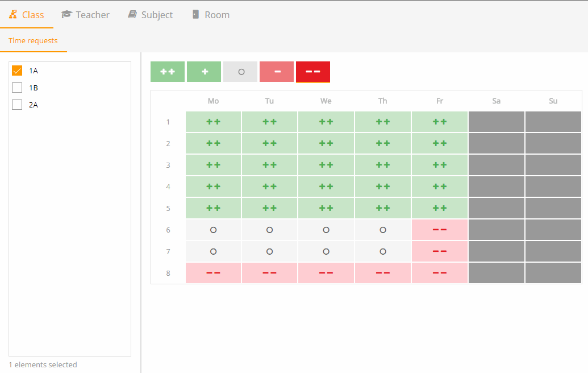
Task: Select the single minus rating button
Action: (277, 72)
